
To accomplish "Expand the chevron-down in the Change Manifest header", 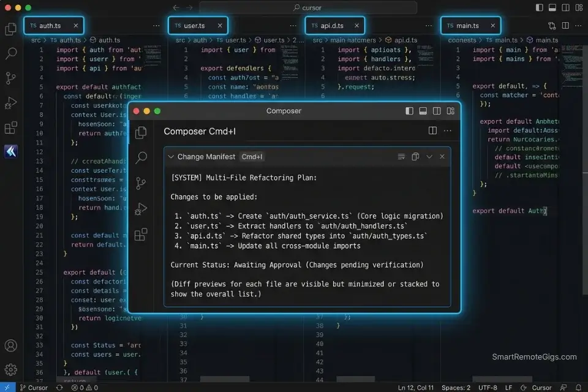I will coord(431,156).
